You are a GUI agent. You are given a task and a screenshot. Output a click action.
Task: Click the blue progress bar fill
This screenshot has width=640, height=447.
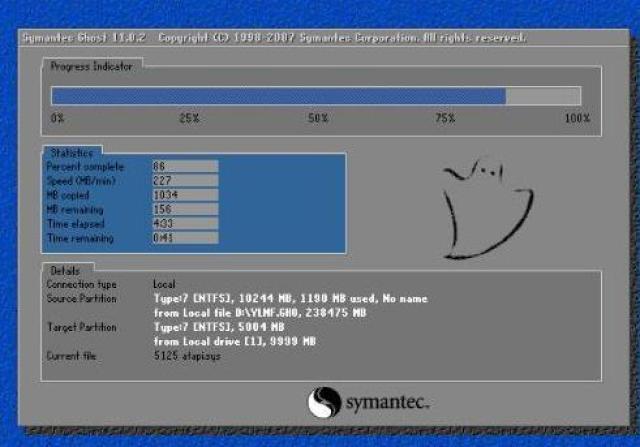point(279,96)
